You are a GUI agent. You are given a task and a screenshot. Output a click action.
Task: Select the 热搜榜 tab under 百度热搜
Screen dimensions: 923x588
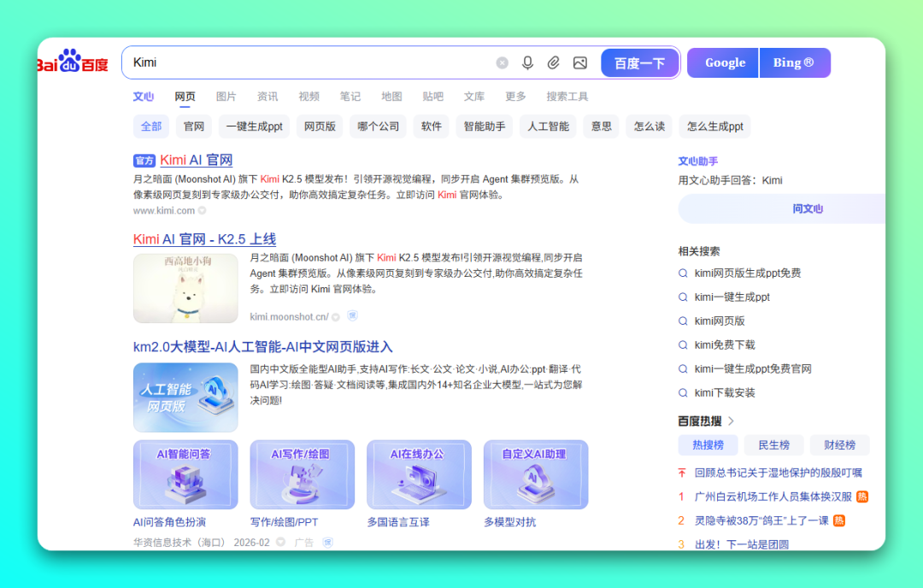(708, 444)
